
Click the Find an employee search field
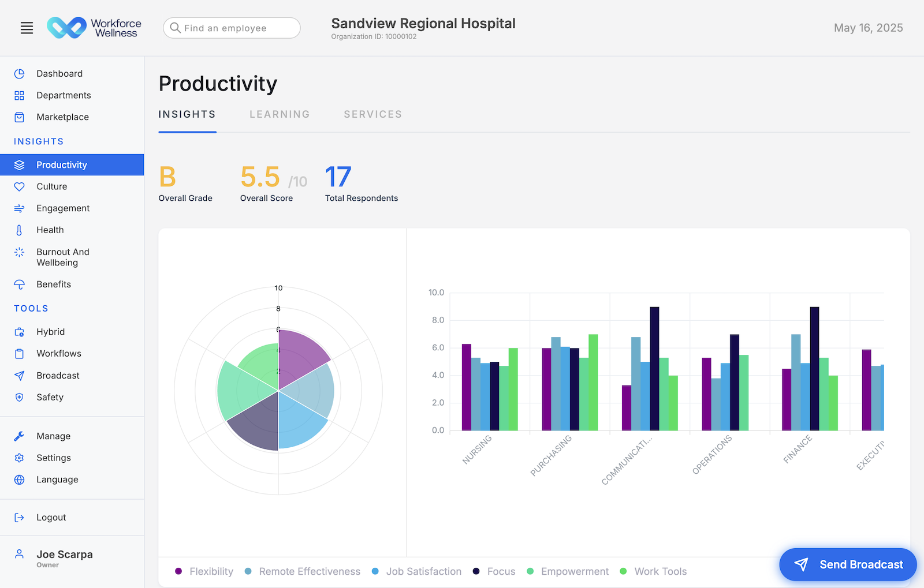[231, 28]
